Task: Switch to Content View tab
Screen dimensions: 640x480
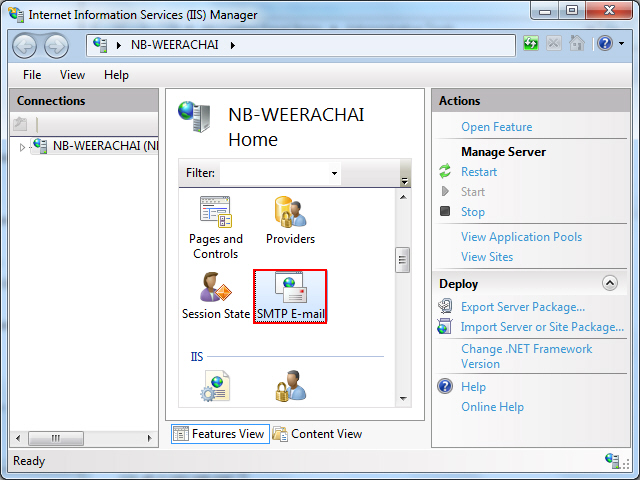Action: point(318,434)
